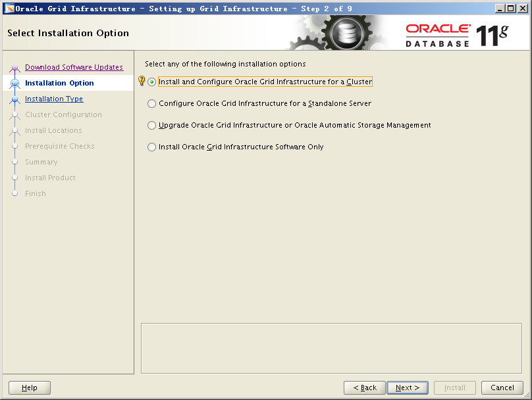Click the empty message description panel
This screenshot has height=400, width=532.
click(331, 348)
